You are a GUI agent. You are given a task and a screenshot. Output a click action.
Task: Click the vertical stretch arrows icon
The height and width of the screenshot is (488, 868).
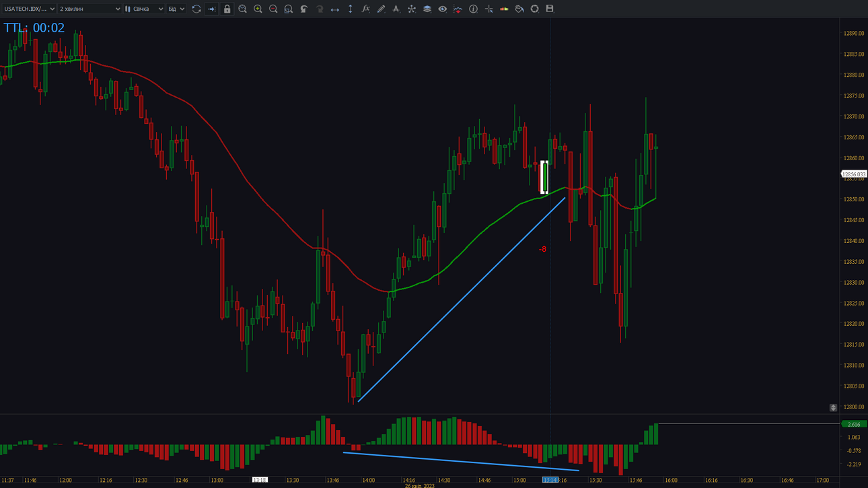click(x=350, y=9)
